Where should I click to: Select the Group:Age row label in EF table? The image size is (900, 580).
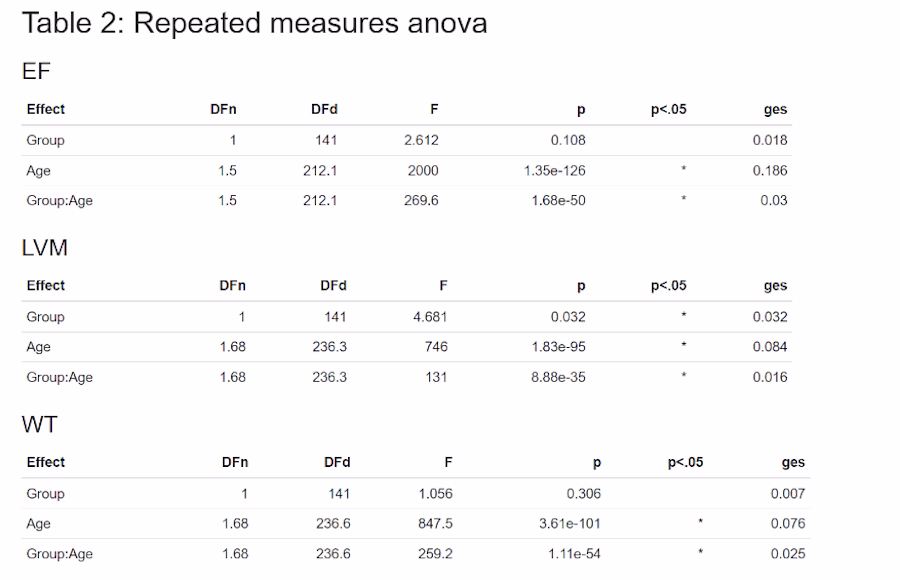(x=59, y=200)
